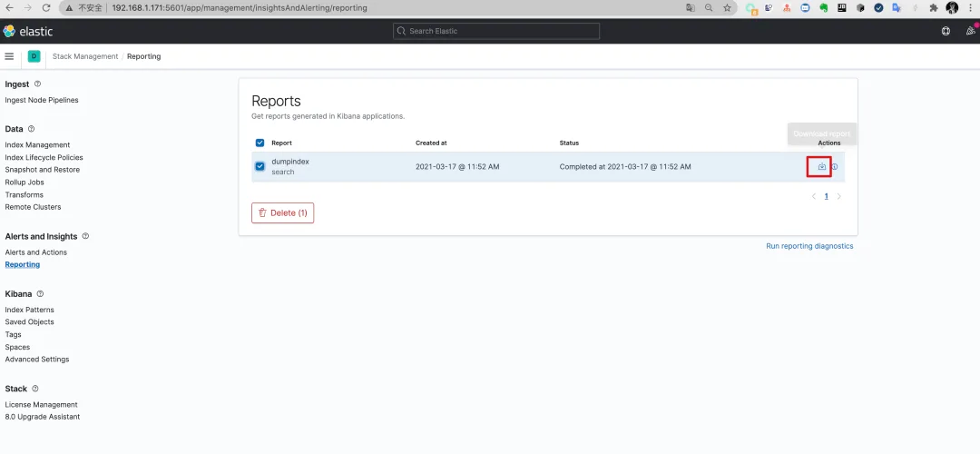Click the Ingest help question icon

(x=37, y=84)
